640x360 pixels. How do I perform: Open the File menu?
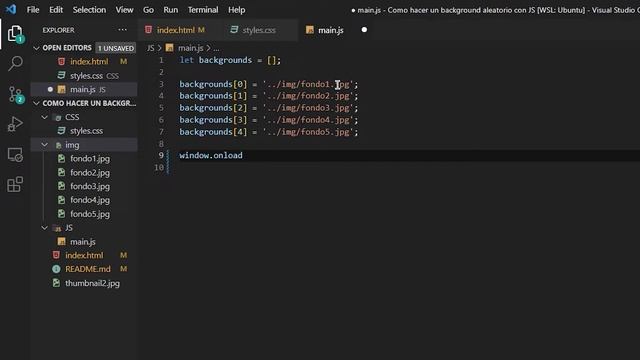tap(33, 9)
